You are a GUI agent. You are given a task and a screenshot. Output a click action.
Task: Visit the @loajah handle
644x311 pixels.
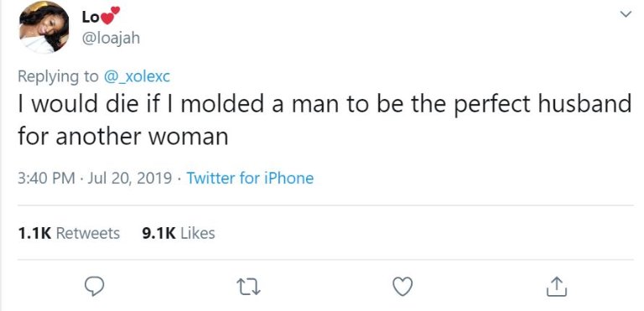coord(111,39)
